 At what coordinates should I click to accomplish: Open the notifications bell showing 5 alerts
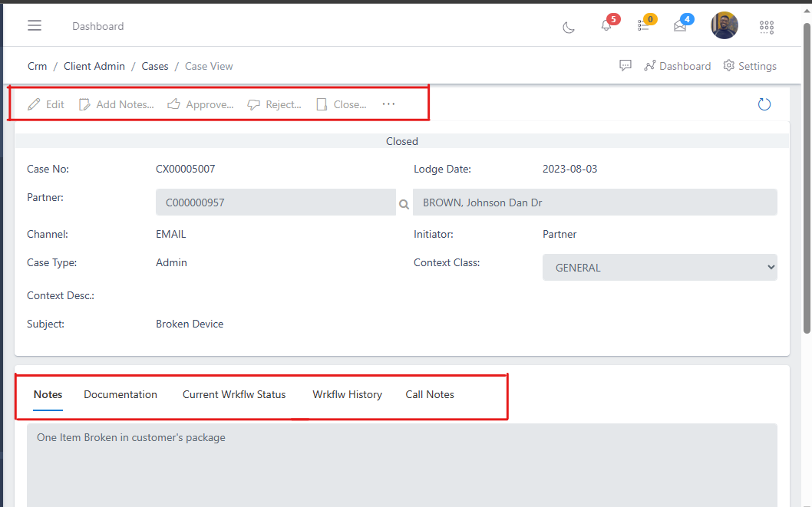click(606, 25)
